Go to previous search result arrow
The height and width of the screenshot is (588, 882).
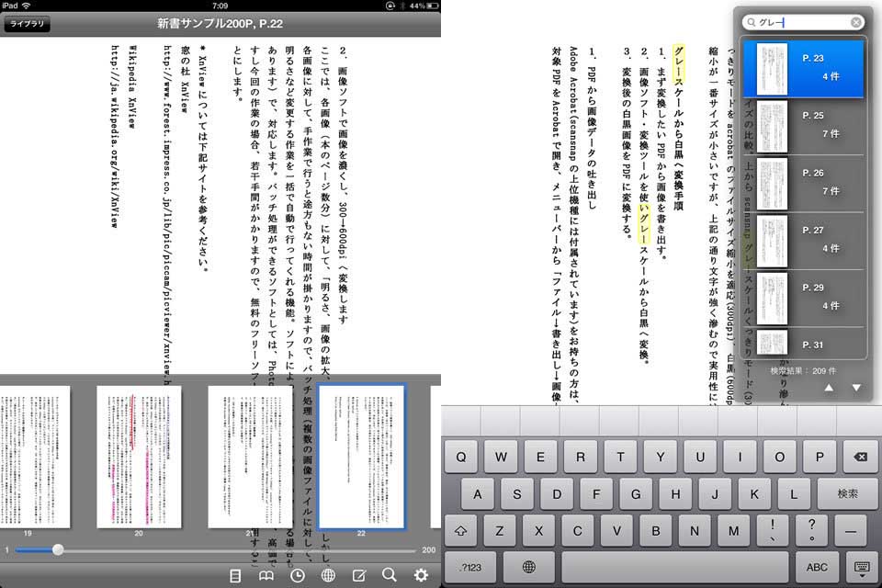click(x=829, y=388)
